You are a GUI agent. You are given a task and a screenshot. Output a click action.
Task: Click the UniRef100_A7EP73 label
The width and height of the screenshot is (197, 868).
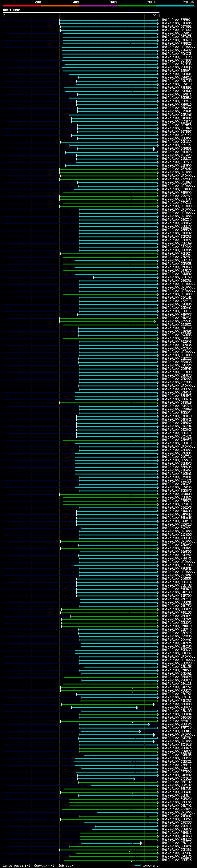click(x=176, y=501)
